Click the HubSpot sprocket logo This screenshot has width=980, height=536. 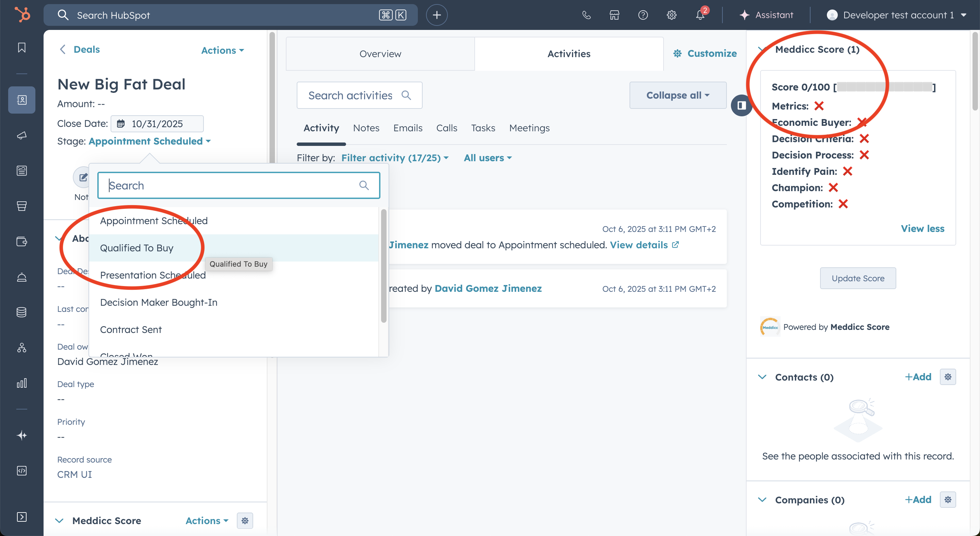click(x=22, y=15)
